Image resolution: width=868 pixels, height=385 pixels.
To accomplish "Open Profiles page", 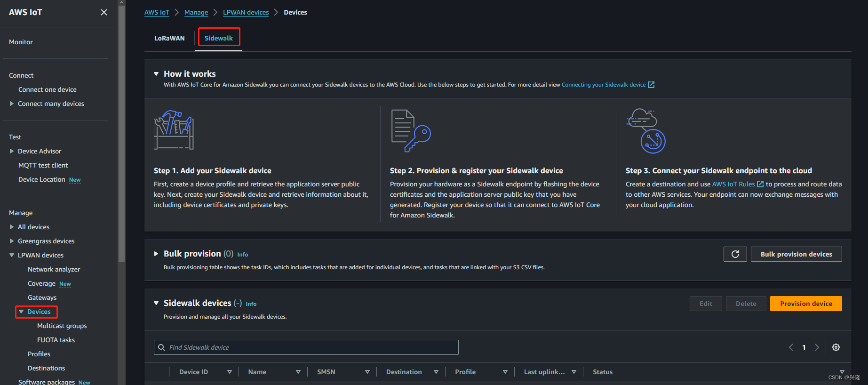I will (39, 354).
